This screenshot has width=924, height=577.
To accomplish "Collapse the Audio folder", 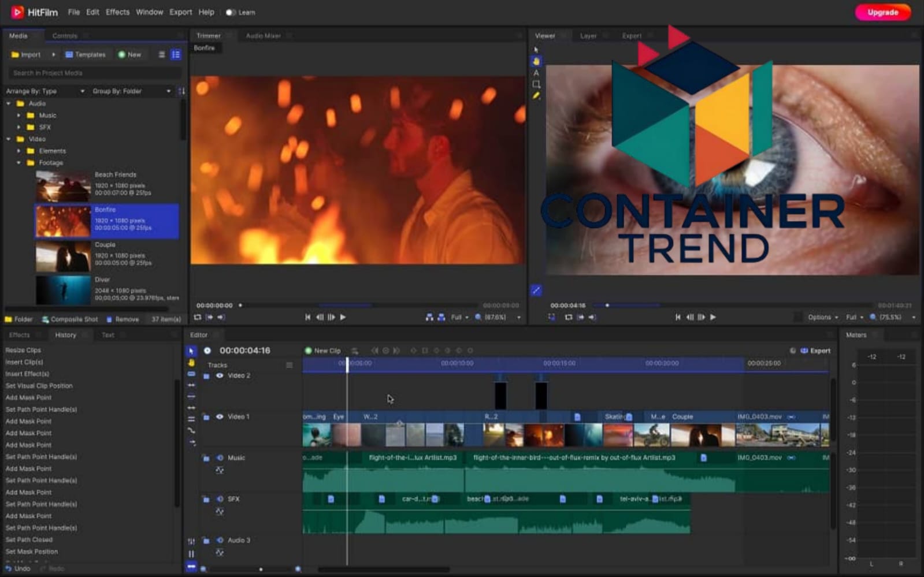I will pyautogui.click(x=9, y=103).
